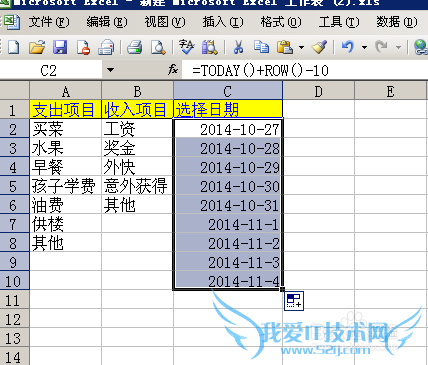Open a file with the folder icon
Image resolution: width=428 pixels, height=365 pixels.
(x=37, y=47)
